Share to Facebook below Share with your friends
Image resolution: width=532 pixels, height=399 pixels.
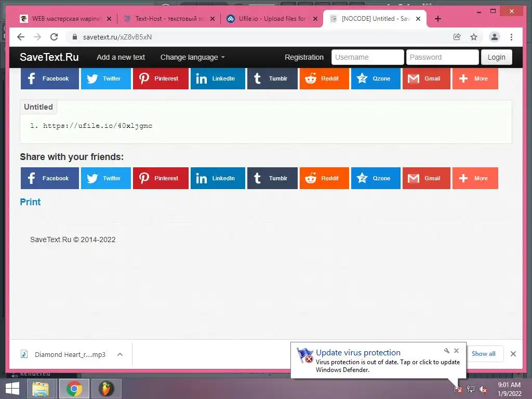tap(49, 178)
